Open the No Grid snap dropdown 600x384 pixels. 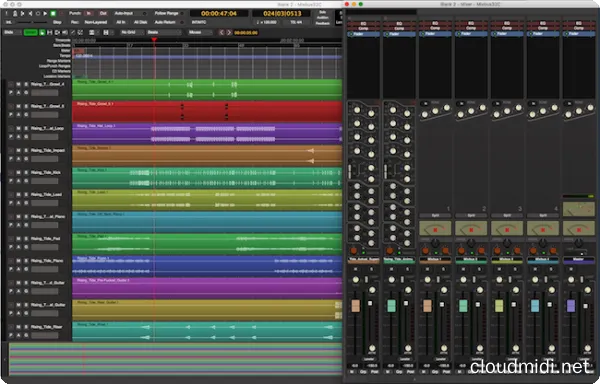click(131, 33)
